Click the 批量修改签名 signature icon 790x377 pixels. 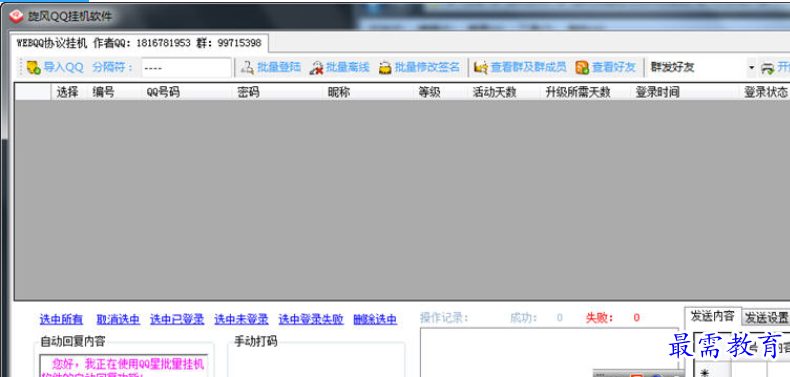pyautogui.click(x=385, y=68)
